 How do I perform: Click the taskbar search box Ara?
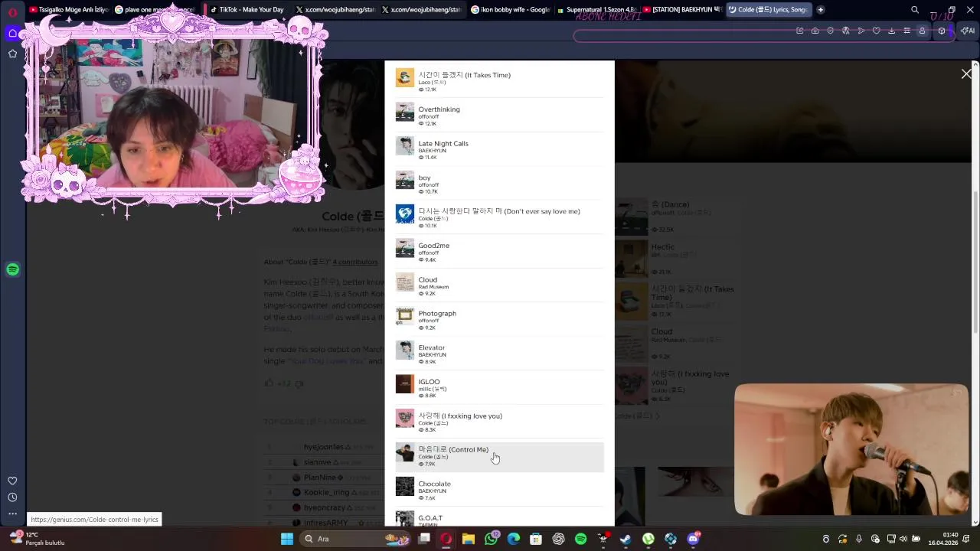click(x=356, y=539)
